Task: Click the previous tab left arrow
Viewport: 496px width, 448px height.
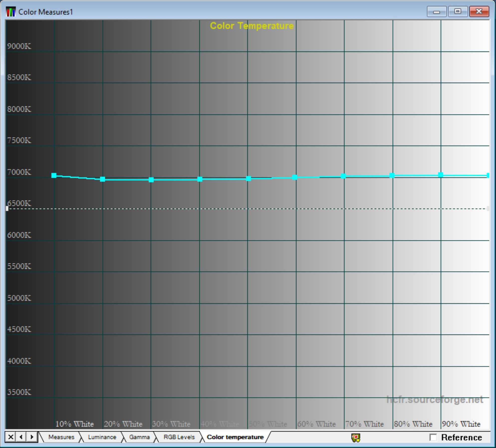Action: [21, 437]
